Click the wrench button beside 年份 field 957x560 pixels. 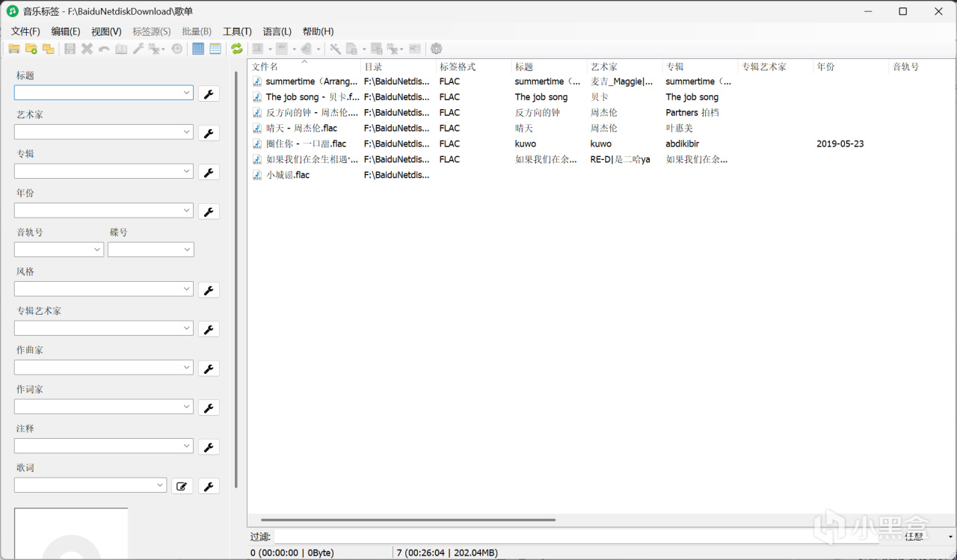click(209, 211)
